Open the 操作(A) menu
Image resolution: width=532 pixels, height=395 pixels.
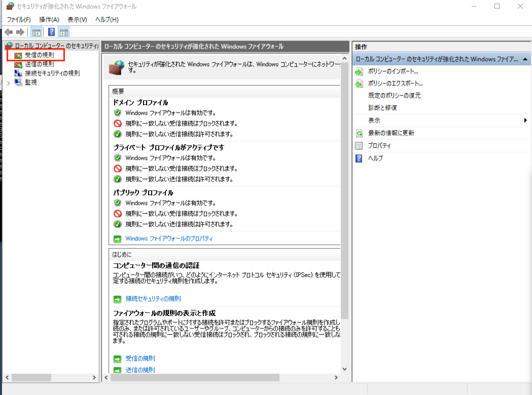click(x=49, y=20)
